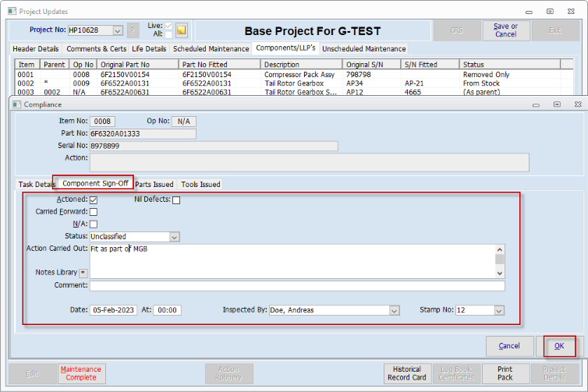Click Action Carried Out scrollbar up arrow
588x392 pixels.
click(x=500, y=249)
